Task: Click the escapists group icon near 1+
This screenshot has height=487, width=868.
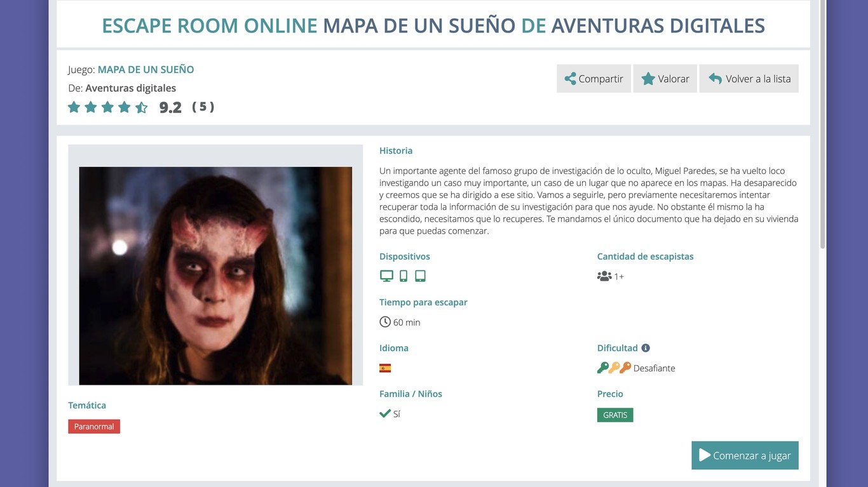Action: (x=604, y=276)
